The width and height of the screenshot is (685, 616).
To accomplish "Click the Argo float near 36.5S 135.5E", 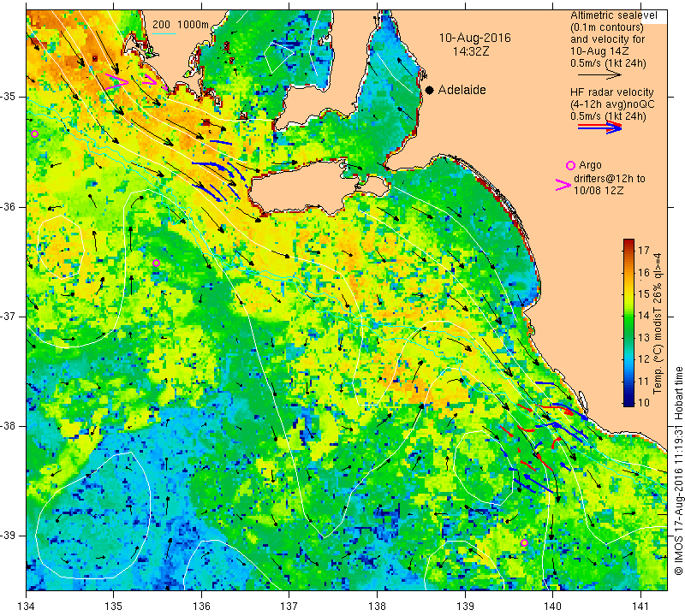I will [157, 263].
